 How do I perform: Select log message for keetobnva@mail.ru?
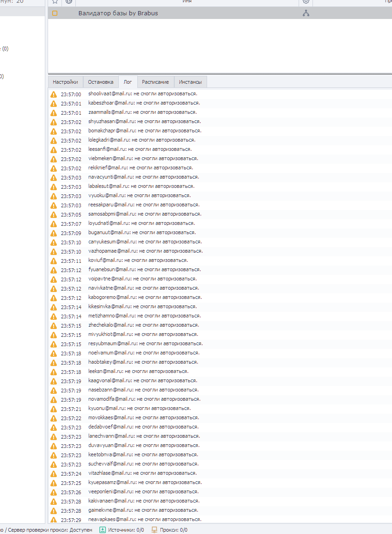(x=143, y=454)
